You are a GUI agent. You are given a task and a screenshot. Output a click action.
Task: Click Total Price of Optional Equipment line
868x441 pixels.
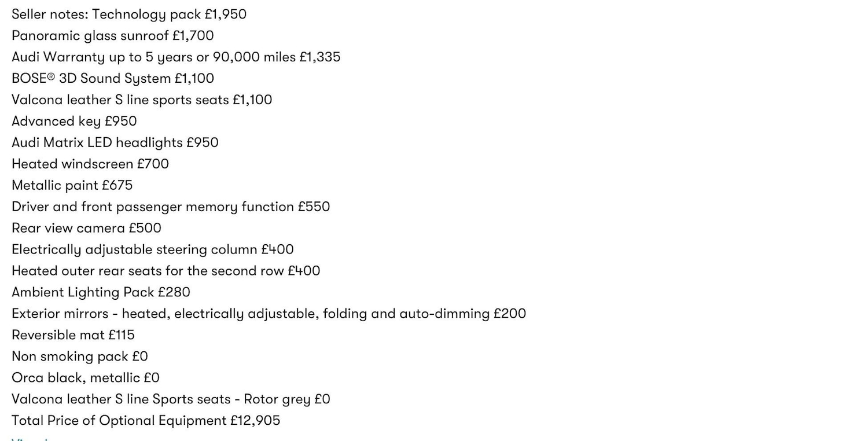tap(146, 421)
